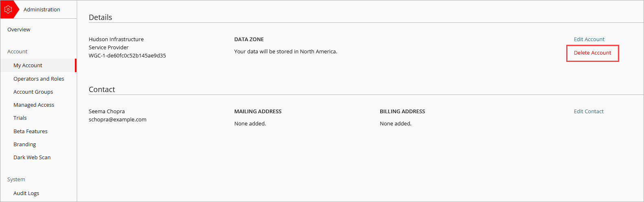Open the Overview page

tap(19, 30)
